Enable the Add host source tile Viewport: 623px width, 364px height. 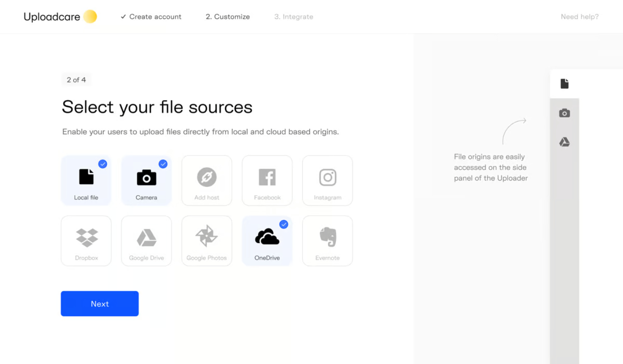[x=207, y=181]
